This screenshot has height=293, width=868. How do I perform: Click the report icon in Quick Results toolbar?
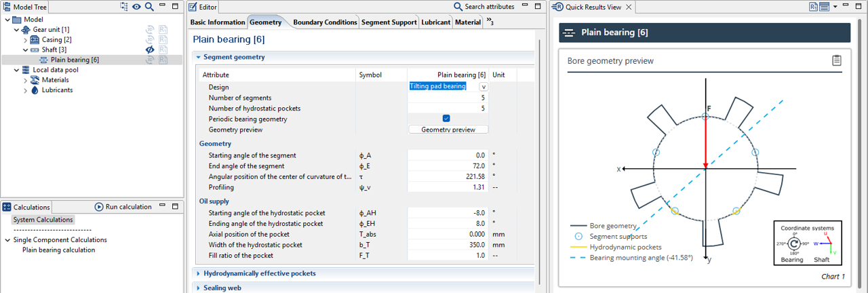[x=813, y=7]
